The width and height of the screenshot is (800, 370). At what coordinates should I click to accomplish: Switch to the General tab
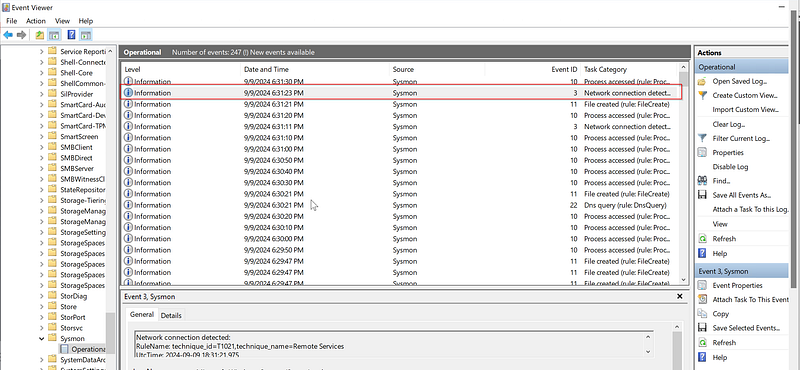pyautogui.click(x=142, y=314)
